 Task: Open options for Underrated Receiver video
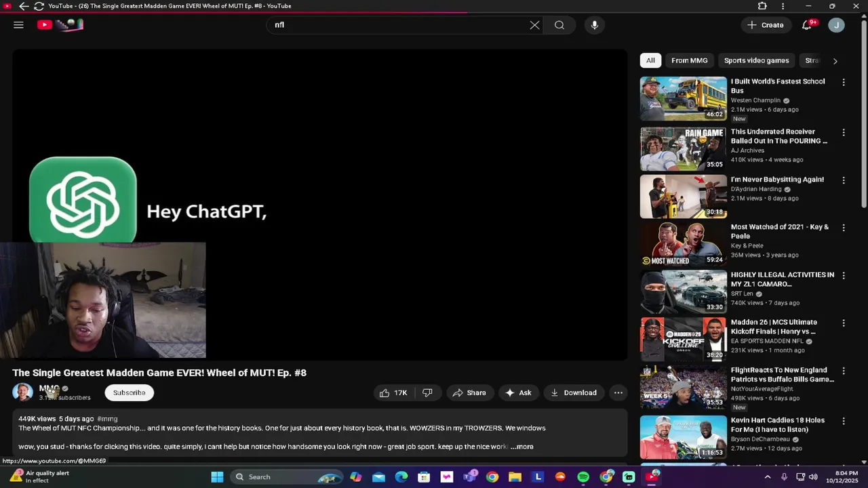tap(844, 133)
